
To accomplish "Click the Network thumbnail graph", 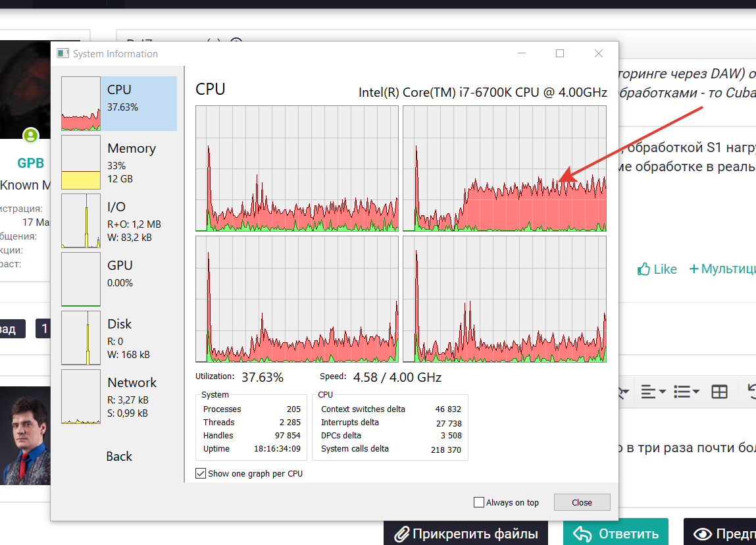I will tap(81, 396).
